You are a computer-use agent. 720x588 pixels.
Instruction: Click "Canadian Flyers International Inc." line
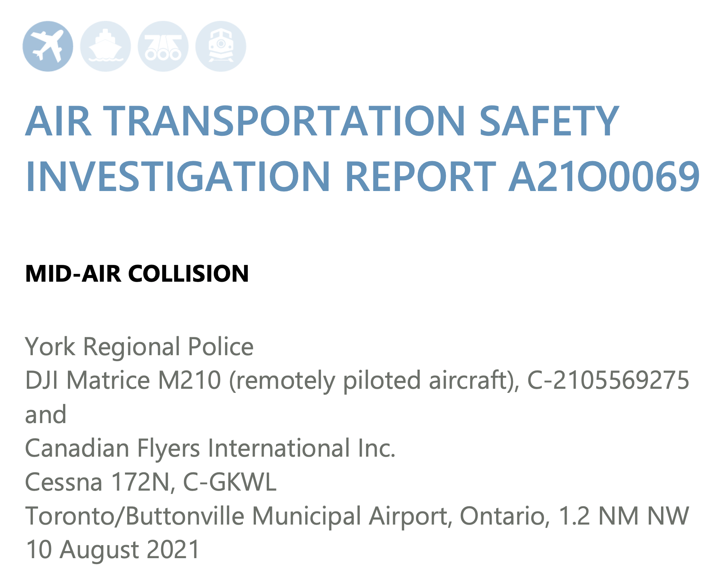210,448
